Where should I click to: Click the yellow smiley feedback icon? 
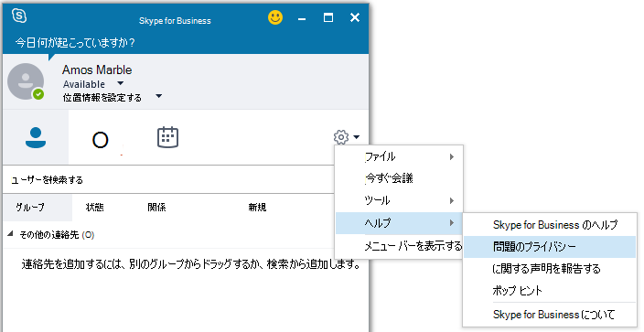click(275, 17)
